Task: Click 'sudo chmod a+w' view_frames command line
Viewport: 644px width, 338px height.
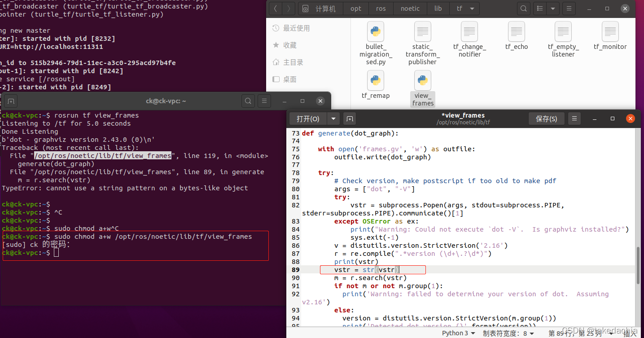Action: [x=153, y=237]
